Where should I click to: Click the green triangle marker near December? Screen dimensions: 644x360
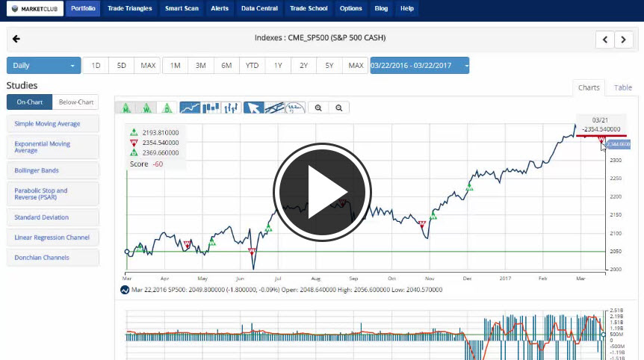tap(469, 187)
